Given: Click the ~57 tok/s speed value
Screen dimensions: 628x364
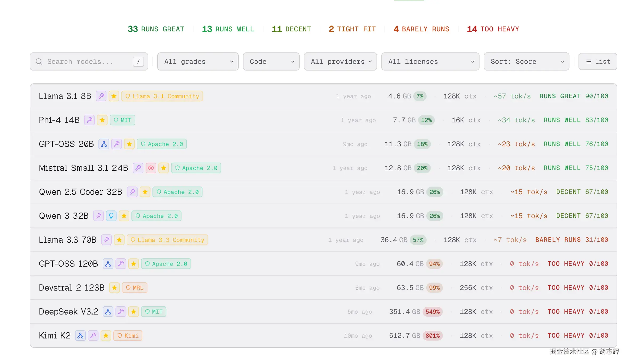Looking at the screenshot, I should click(512, 96).
